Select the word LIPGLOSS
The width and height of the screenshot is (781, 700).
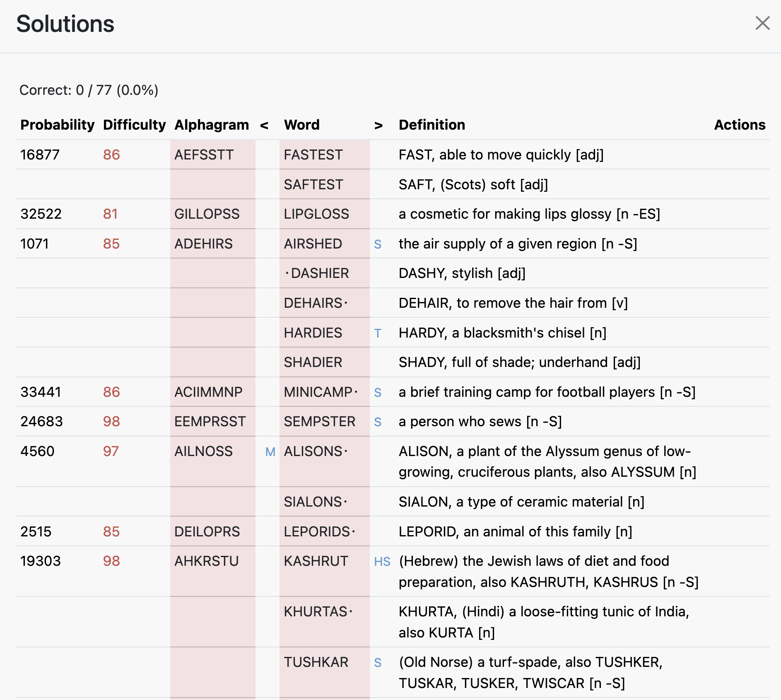(316, 214)
